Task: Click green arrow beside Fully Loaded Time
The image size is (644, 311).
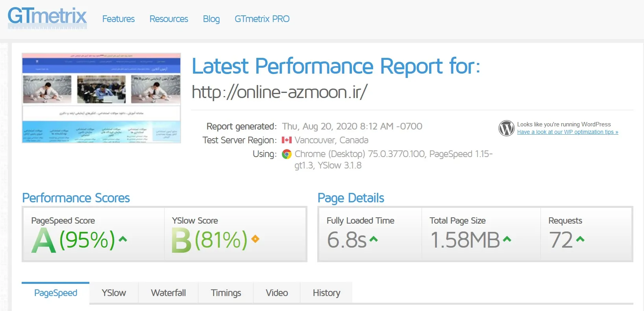Action: pyautogui.click(x=374, y=239)
